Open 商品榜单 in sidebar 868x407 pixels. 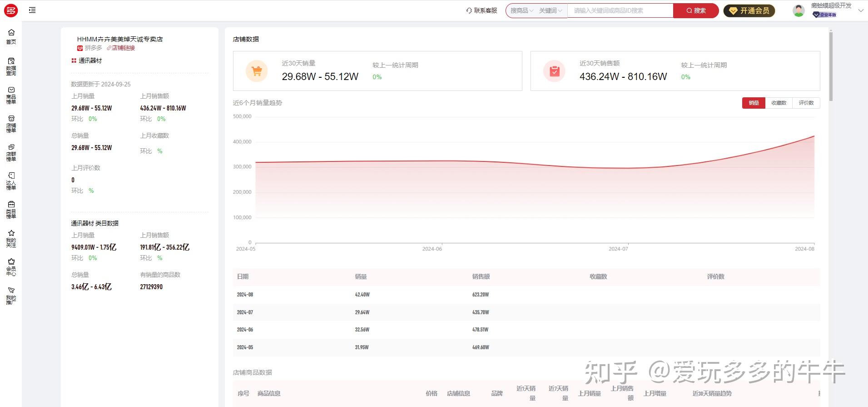pos(11,95)
